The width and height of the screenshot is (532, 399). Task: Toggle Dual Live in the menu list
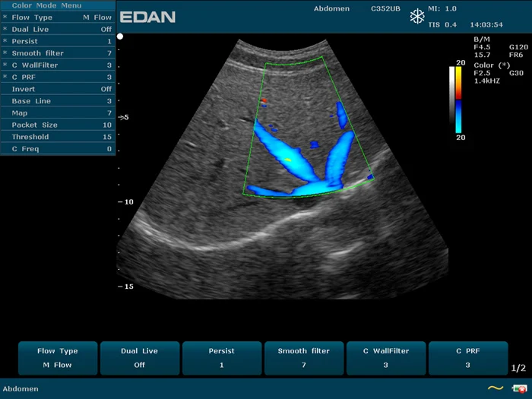tap(58, 30)
